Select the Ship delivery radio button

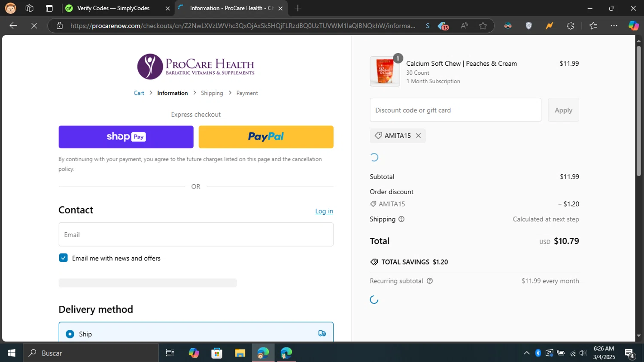[x=70, y=334]
